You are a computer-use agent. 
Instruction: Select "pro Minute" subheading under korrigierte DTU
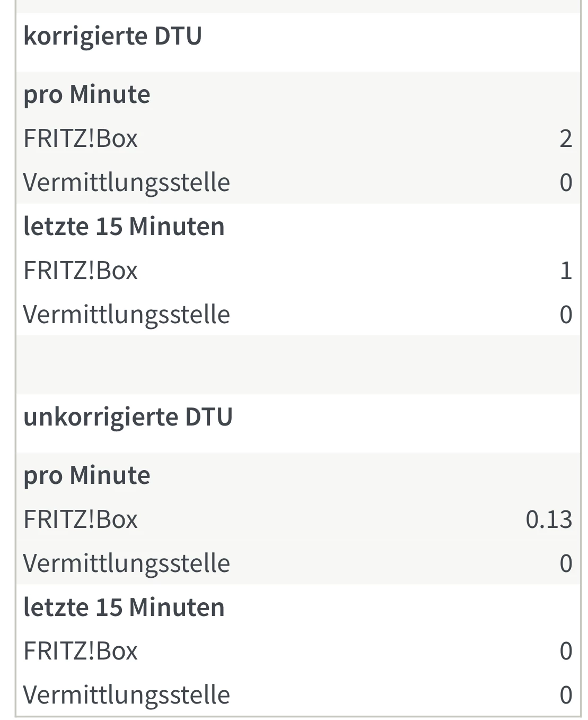[86, 94]
